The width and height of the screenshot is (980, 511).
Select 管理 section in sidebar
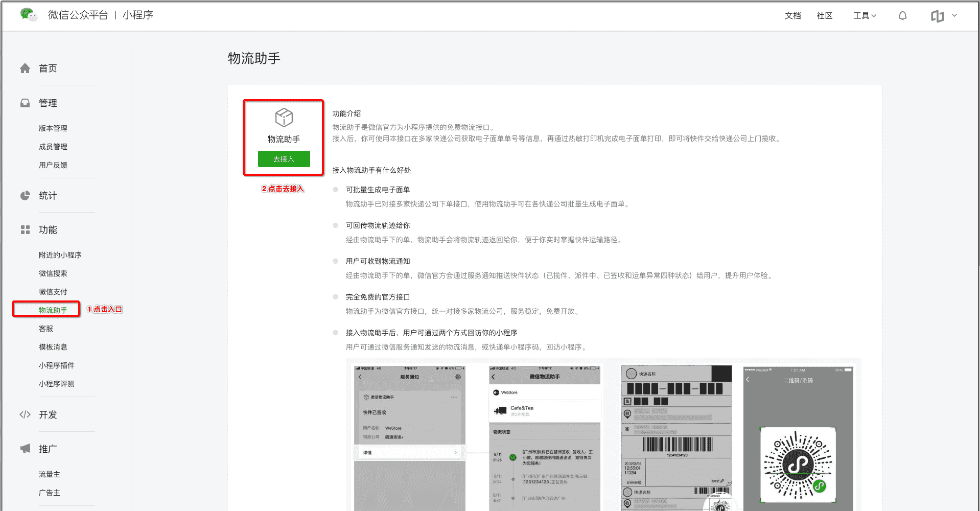coord(48,103)
